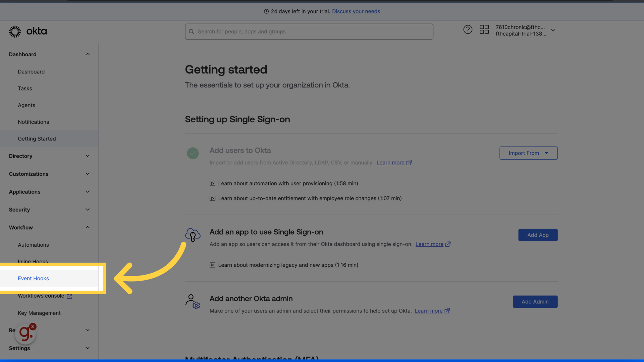Click external link icon beside Workflows console
Screen dimensions: 644x362
[69, 296]
